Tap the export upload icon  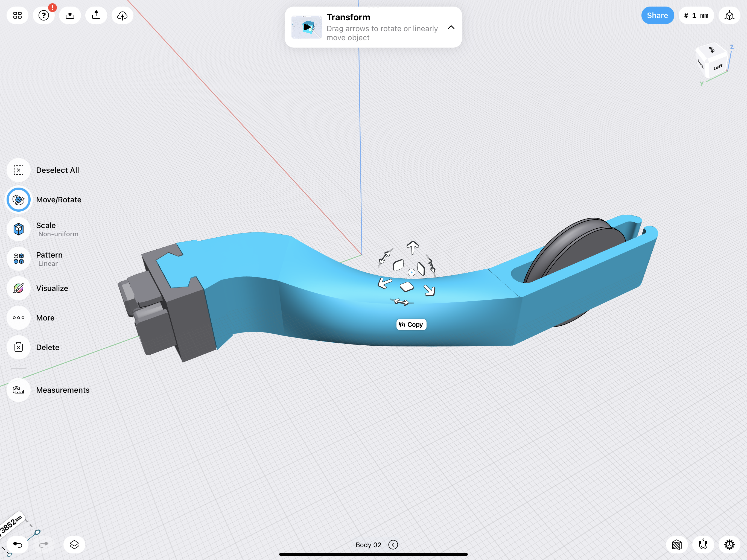[x=96, y=16]
